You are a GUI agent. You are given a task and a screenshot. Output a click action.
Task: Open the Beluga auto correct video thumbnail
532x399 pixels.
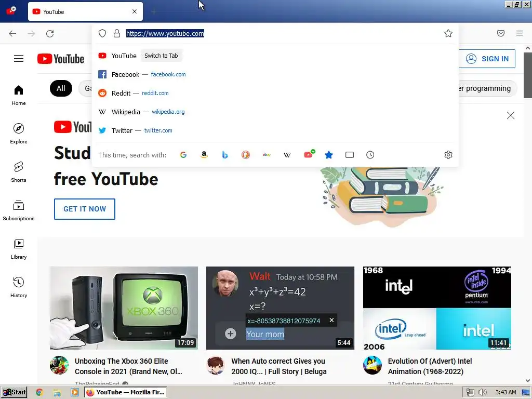pos(280,308)
